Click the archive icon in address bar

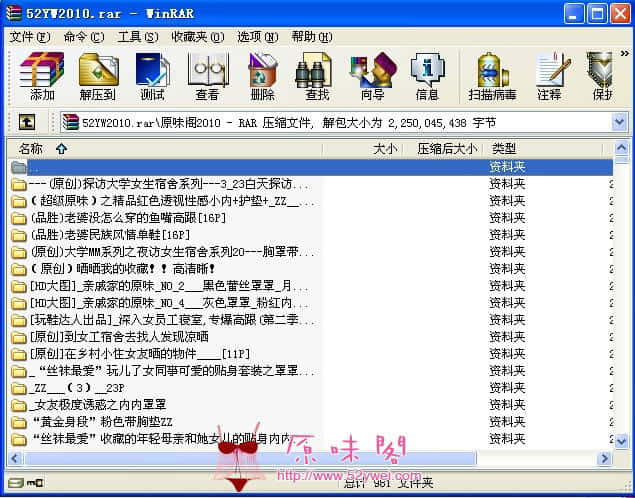click(71, 122)
